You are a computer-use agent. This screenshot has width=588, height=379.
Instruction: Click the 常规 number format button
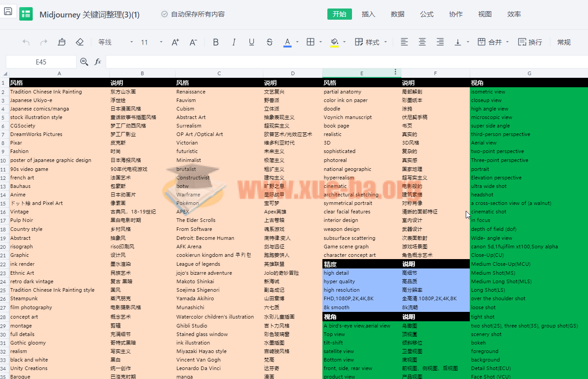(564, 42)
